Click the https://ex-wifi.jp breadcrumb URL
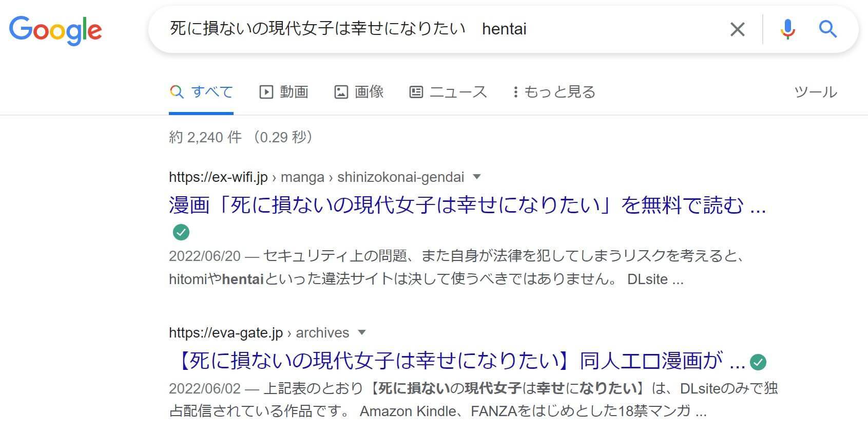The width and height of the screenshot is (868, 430). click(218, 177)
